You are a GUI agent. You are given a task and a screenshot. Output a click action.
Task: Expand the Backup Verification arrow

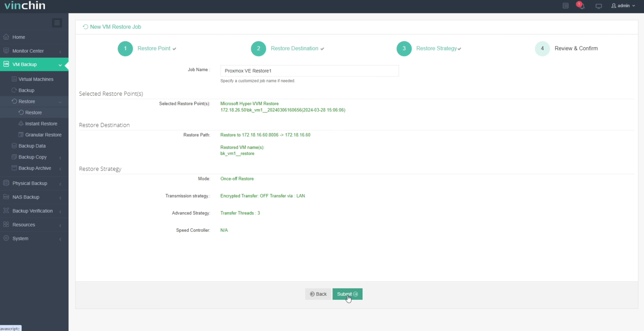coord(60,211)
